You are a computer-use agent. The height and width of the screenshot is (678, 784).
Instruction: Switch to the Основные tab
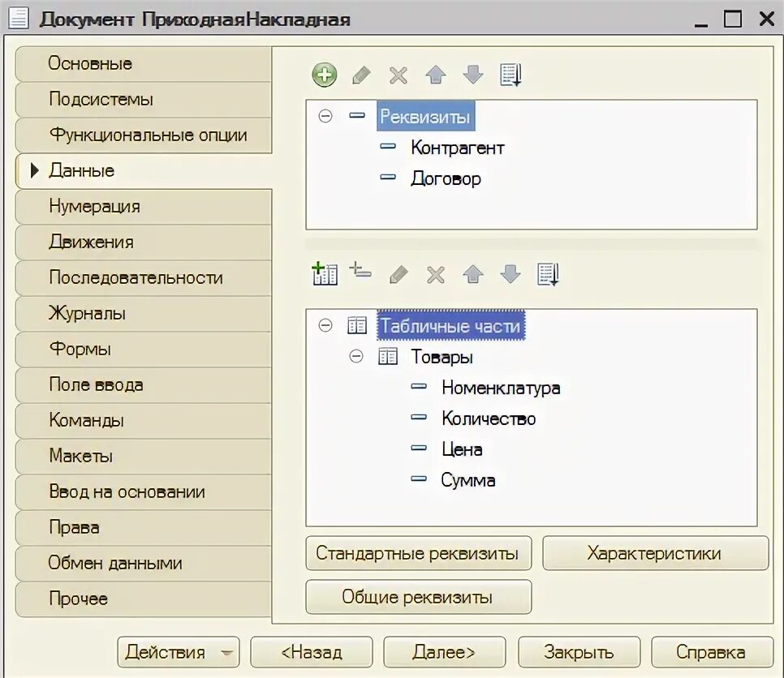click(x=144, y=64)
